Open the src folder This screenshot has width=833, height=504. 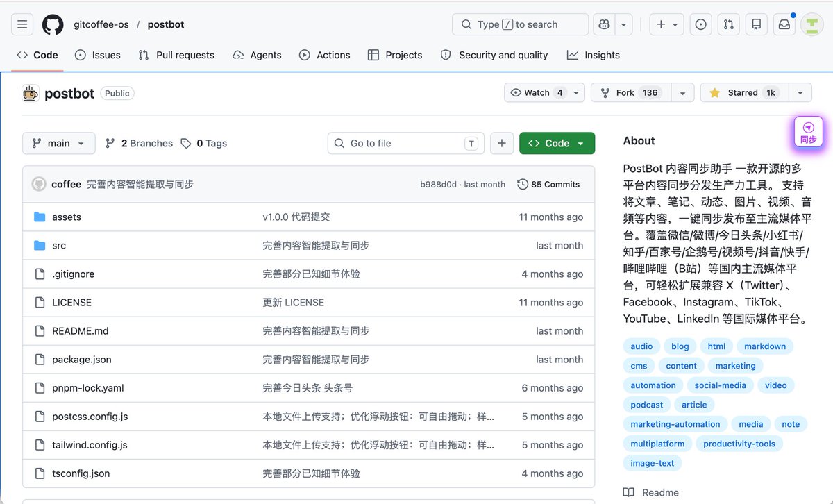point(59,245)
